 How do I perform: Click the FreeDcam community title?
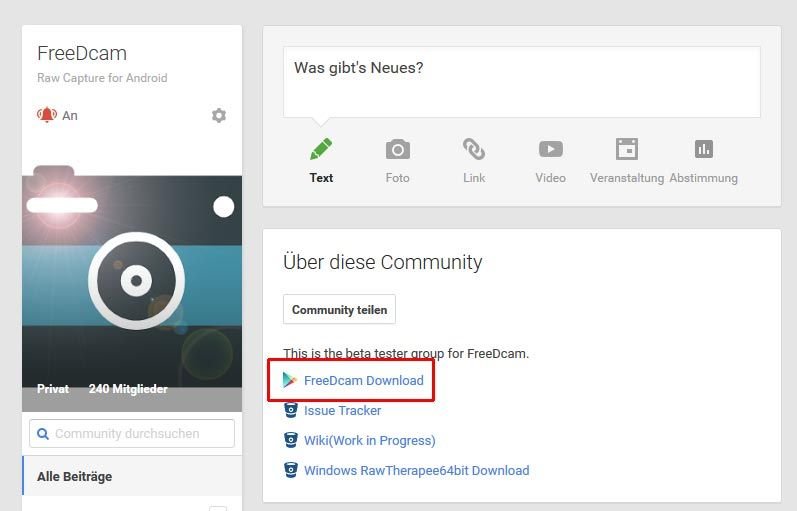82,53
